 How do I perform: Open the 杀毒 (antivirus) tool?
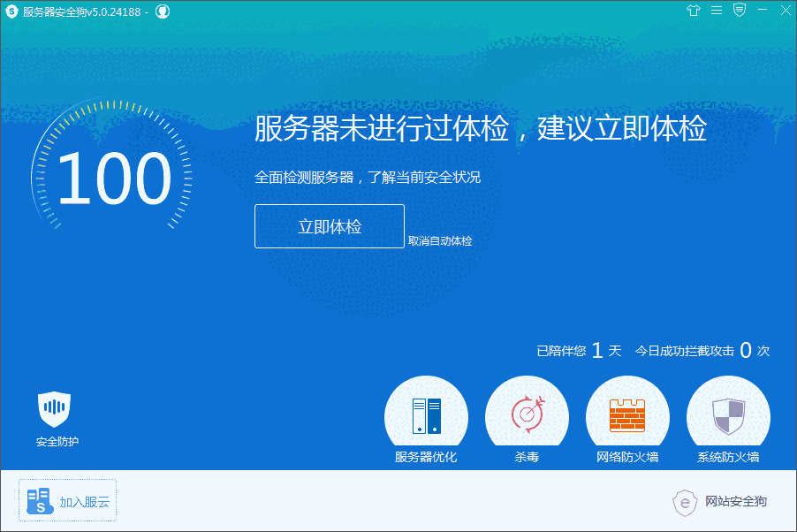click(x=527, y=414)
